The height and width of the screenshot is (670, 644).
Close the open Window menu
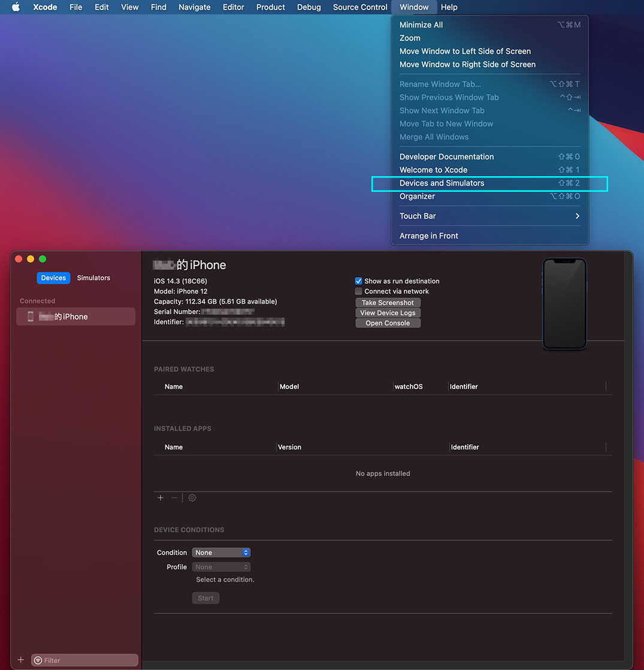point(414,7)
